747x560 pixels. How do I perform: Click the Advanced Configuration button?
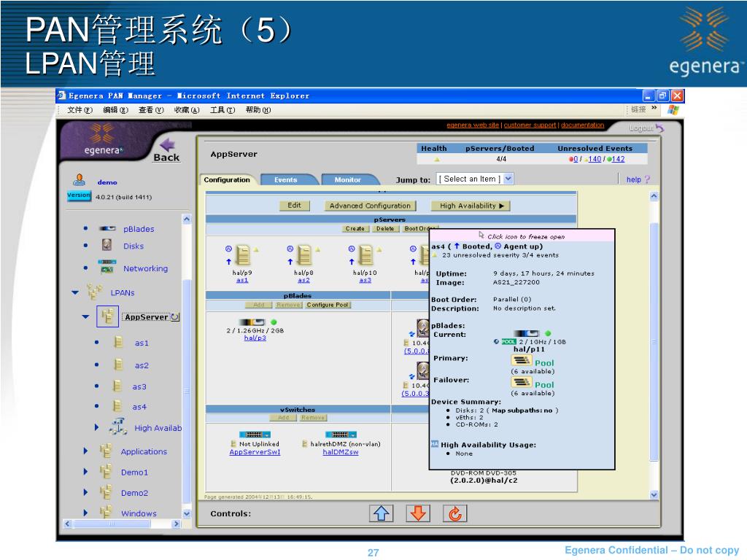click(x=370, y=206)
